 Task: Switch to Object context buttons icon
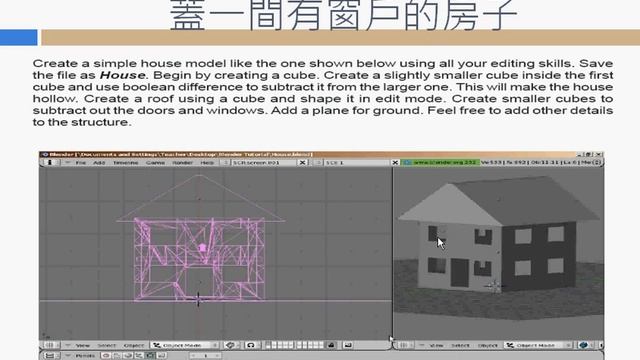tap(139, 356)
